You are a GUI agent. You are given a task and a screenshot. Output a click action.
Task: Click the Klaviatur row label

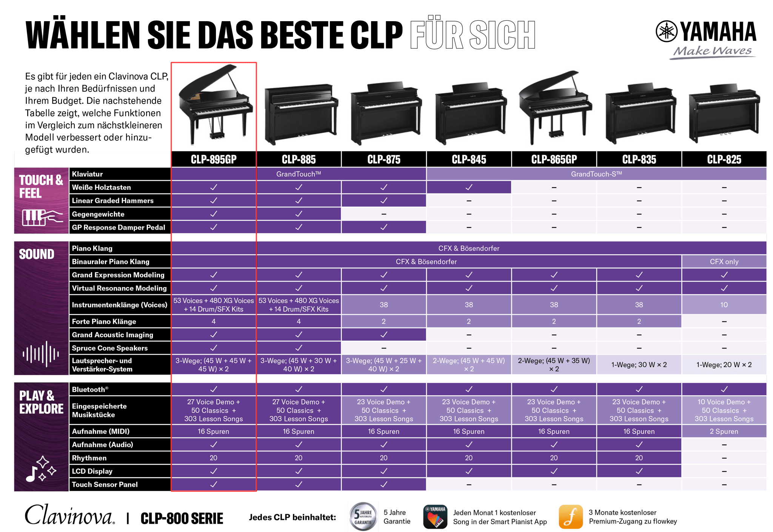point(120,174)
